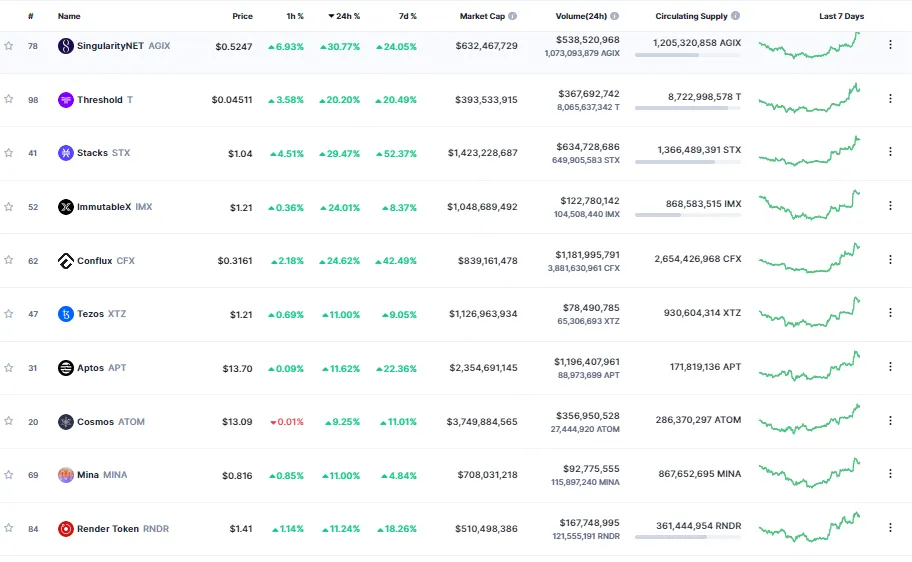Click the Volume(24h) info icon
Viewport: 912px width, 562px height.
615,16
